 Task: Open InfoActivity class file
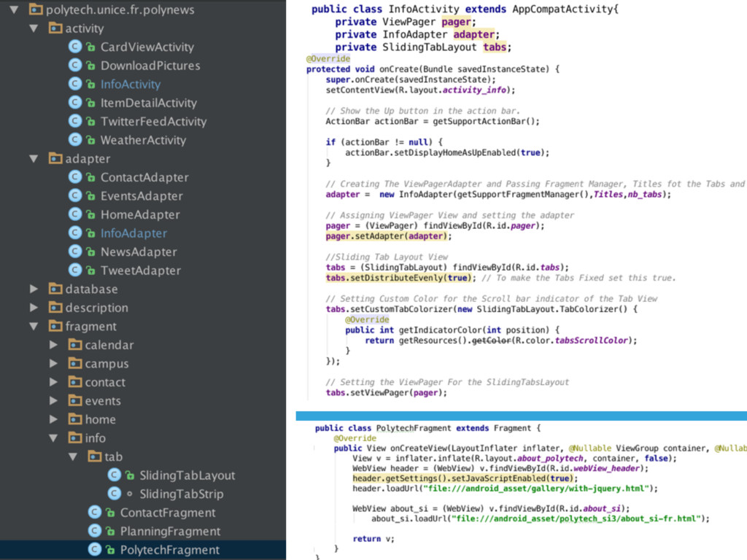[131, 84]
